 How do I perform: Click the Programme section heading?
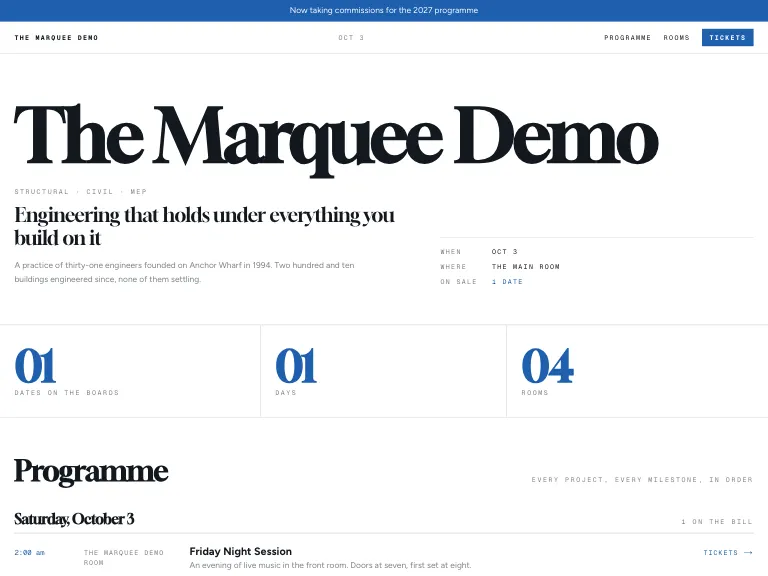pos(91,471)
